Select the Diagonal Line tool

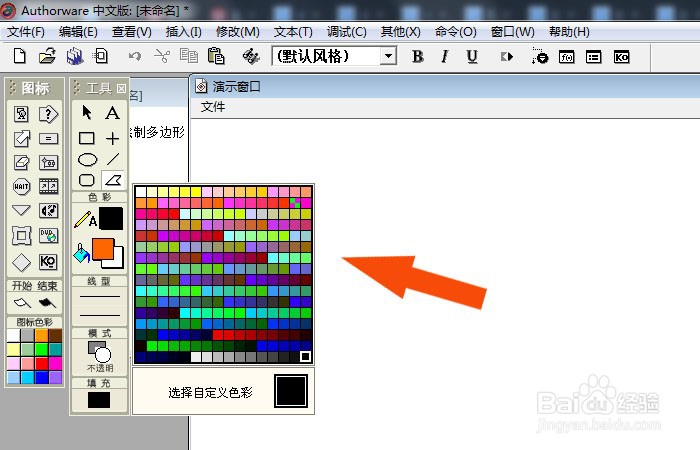113,159
